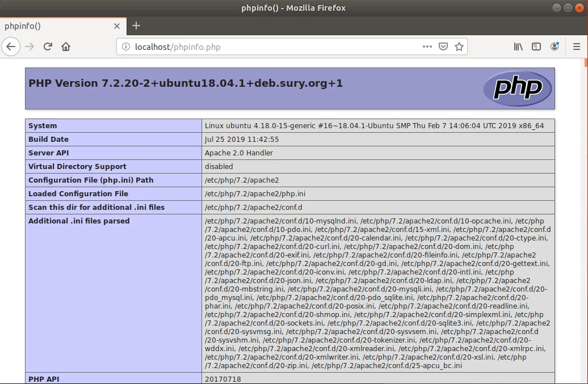
Task: Click the 'Additional .ini files parsed' label
Action: 79,221
